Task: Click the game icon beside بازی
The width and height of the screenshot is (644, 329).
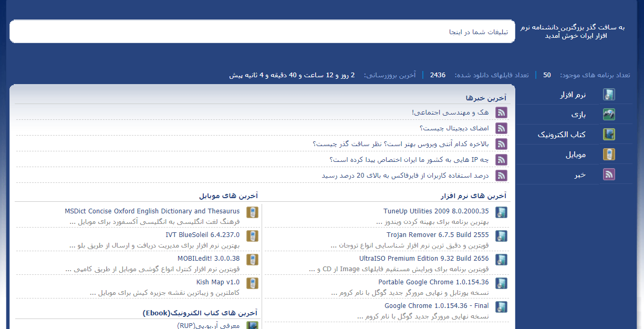Action: click(609, 115)
